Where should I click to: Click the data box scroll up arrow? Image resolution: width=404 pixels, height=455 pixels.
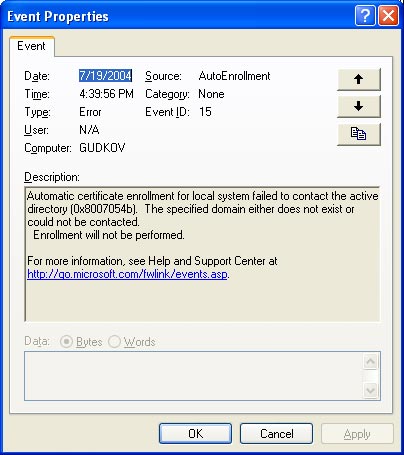pos(370,362)
